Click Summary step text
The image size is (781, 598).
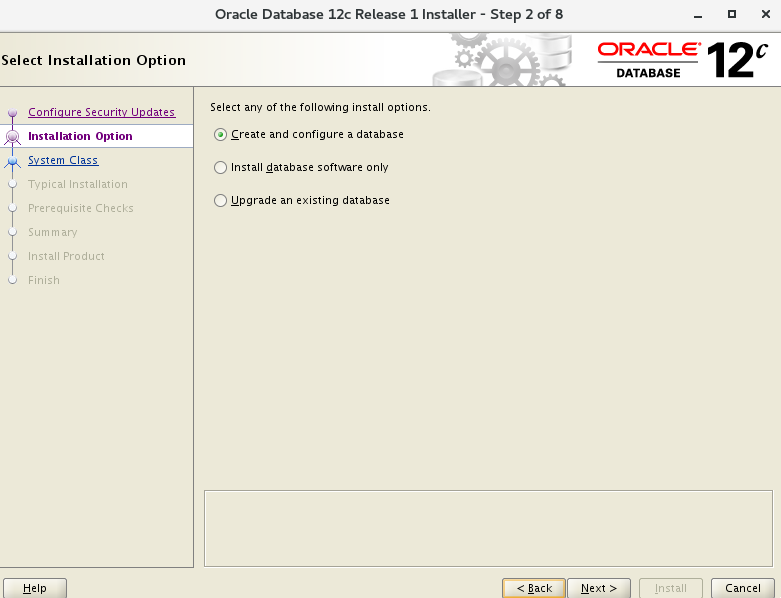pos(53,232)
